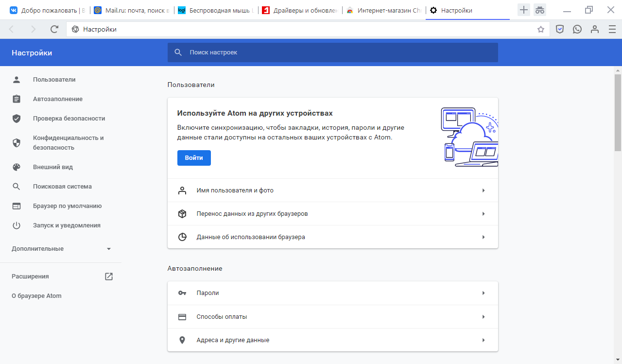
Task: Switch to the Беспроводная мышь tab
Action: coord(216,10)
